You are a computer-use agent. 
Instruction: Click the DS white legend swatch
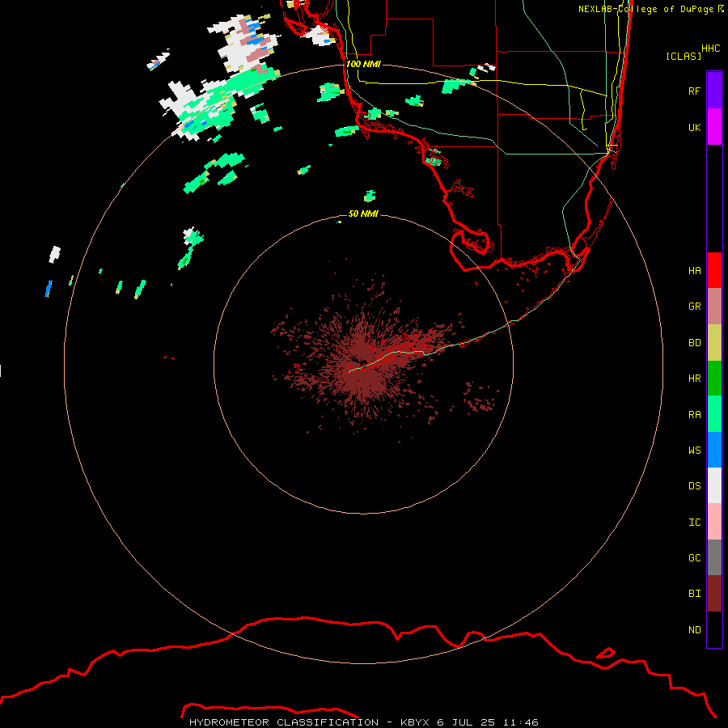pos(714,485)
